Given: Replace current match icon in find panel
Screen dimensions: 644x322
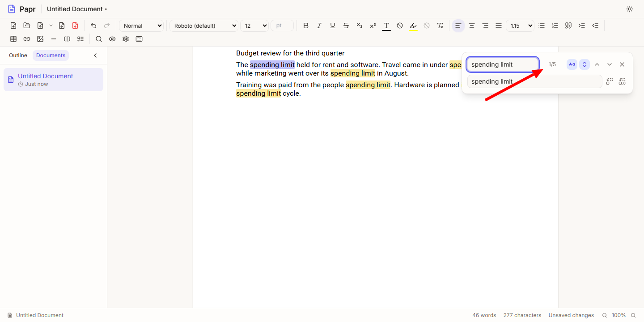Looking at the screenshot, I should point(610,81).
